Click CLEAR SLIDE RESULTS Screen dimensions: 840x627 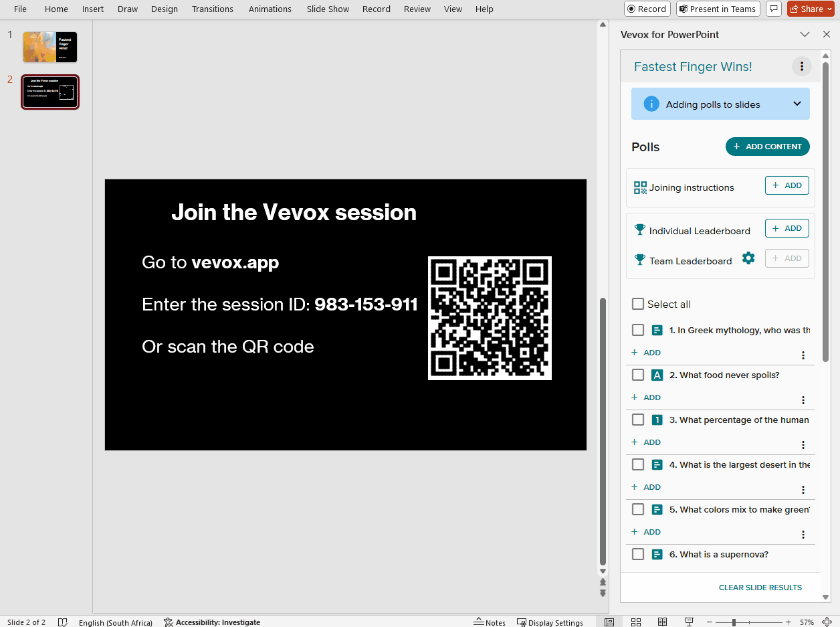tap(760, 588)
